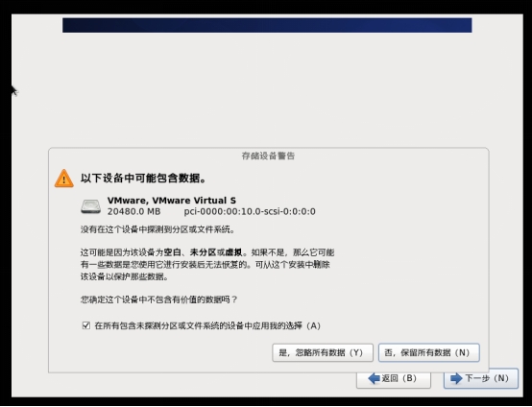Click the bold word 未分区

coord(203,252)
